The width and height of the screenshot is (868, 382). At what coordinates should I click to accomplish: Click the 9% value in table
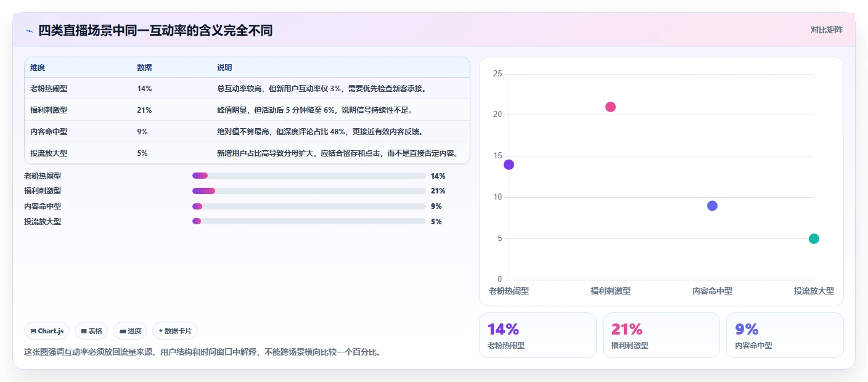coord(142,132)
